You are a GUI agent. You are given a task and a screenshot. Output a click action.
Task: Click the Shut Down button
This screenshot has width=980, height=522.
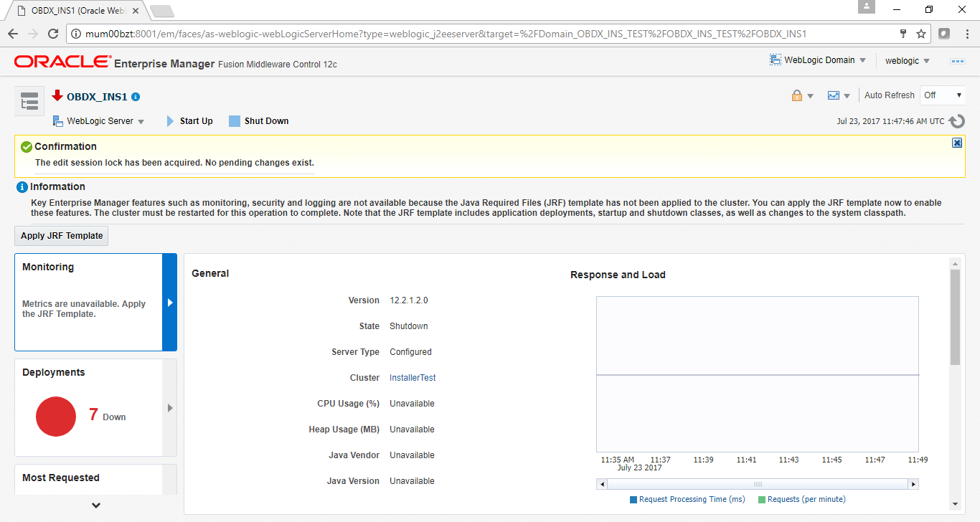[259, 121]
